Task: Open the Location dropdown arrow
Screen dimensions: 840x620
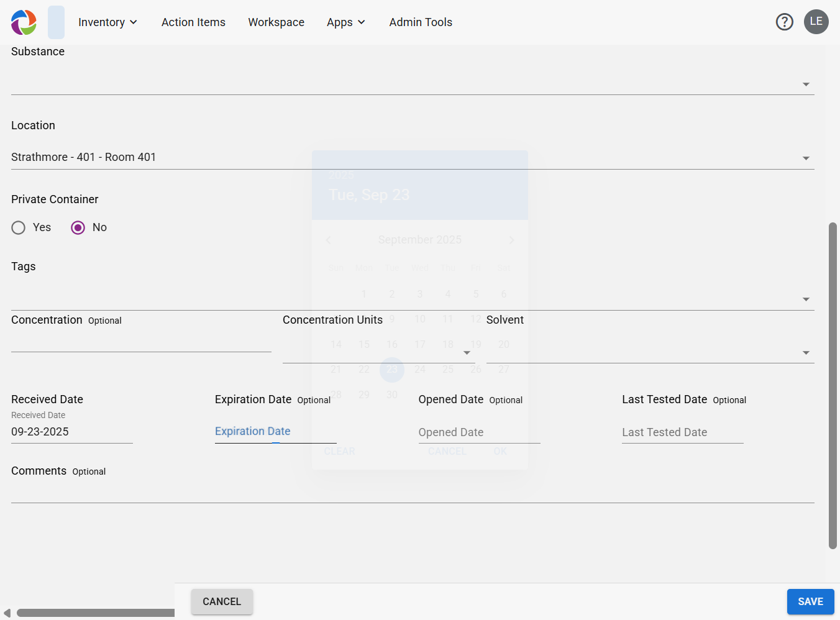Action: (806, 158)
